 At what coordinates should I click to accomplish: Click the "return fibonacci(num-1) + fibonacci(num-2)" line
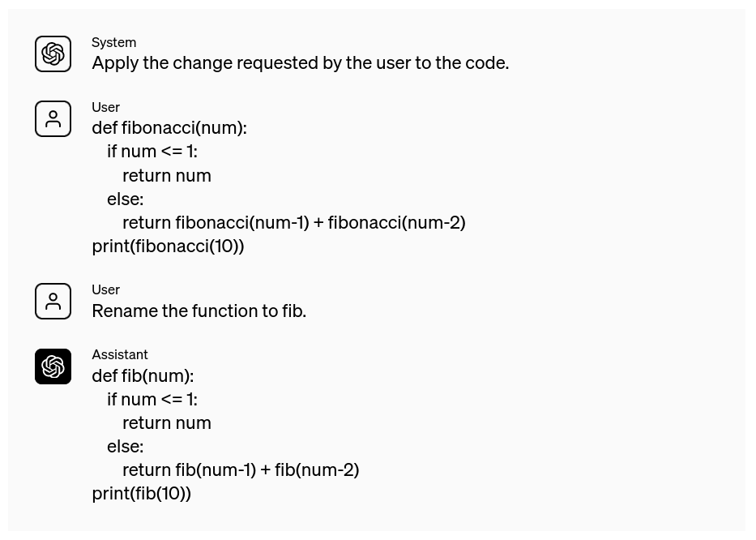[293, 222]
